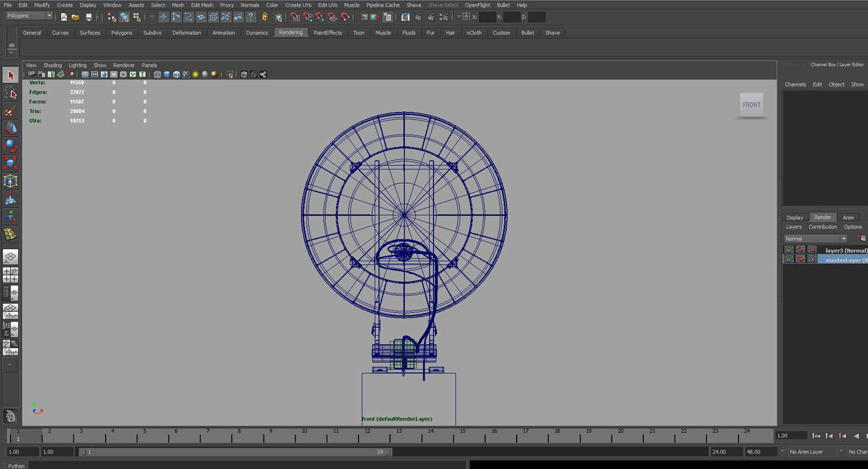Choose the Lasso Select tool
Image resolution: width=868 pixels, height=469 pixels.
click(11, 93)
